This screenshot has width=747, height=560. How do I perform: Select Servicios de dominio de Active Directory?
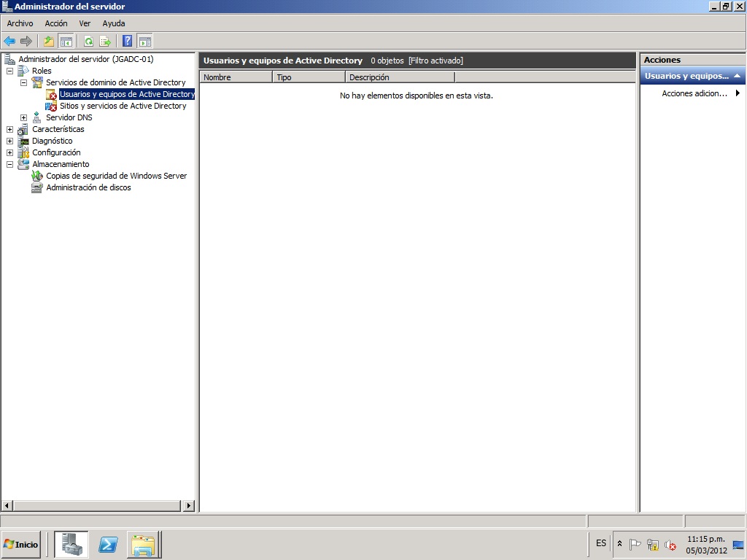(x=116, y=82)
